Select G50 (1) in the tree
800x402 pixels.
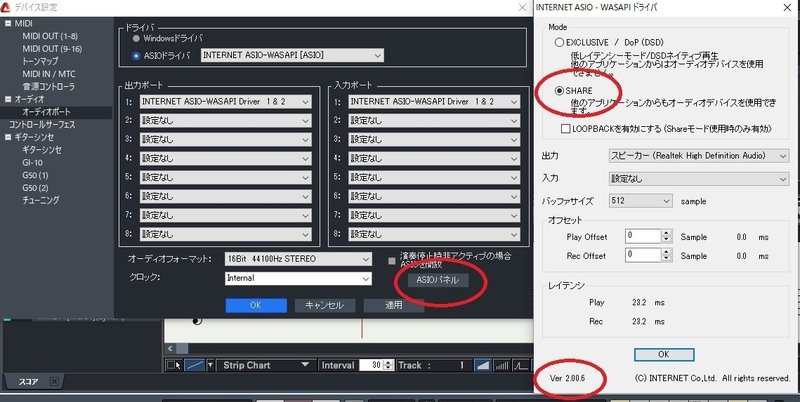[35, 175]
